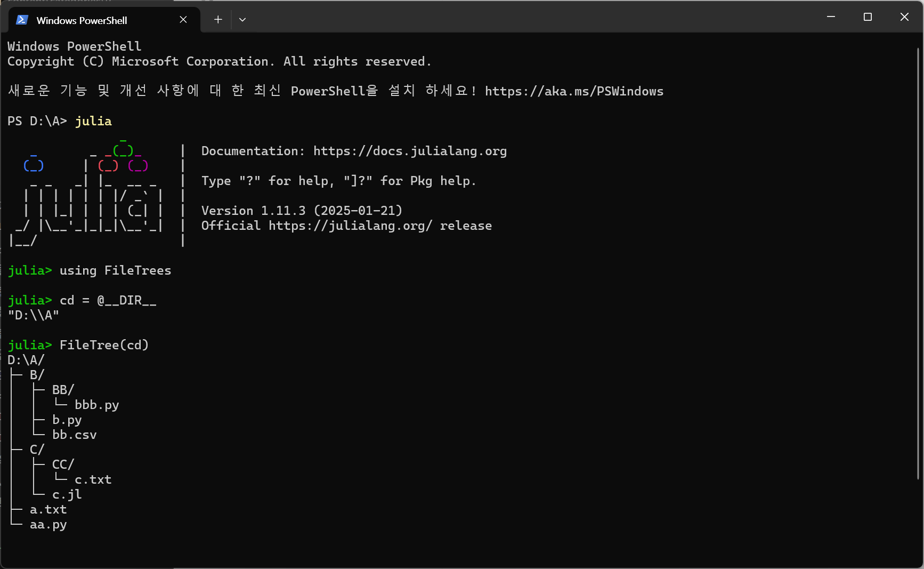Viewport: 924px width, 569px height.
Task: Click the blue circle in Julia logo
Action: (34, 166)
